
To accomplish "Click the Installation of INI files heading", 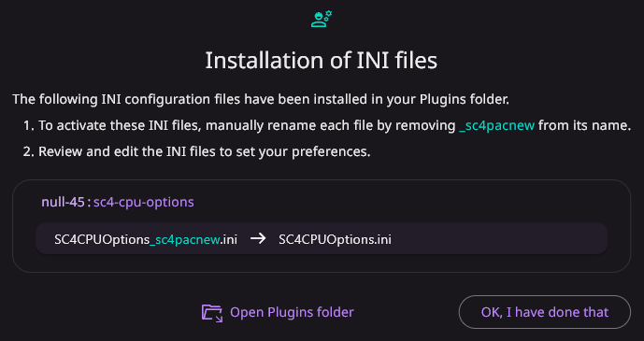I will 322,61.
